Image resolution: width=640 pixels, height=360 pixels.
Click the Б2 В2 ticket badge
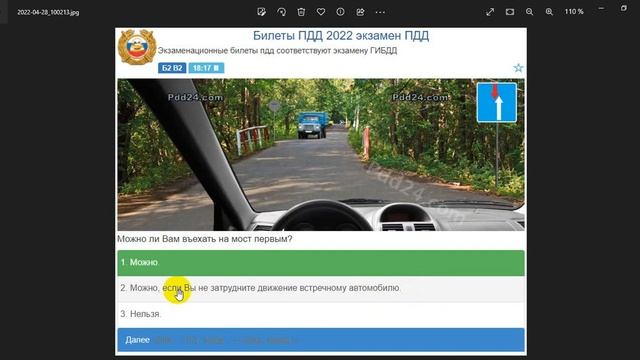[x=172, y=68]
